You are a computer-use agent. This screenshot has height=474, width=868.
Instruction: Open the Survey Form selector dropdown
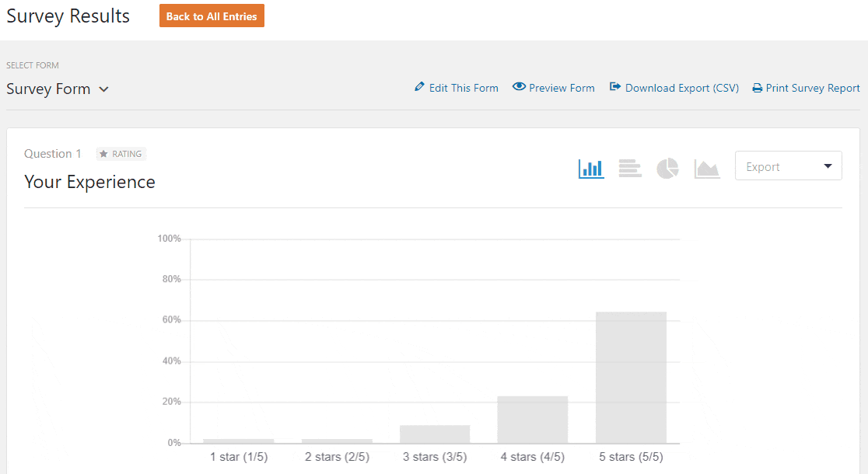58,89
